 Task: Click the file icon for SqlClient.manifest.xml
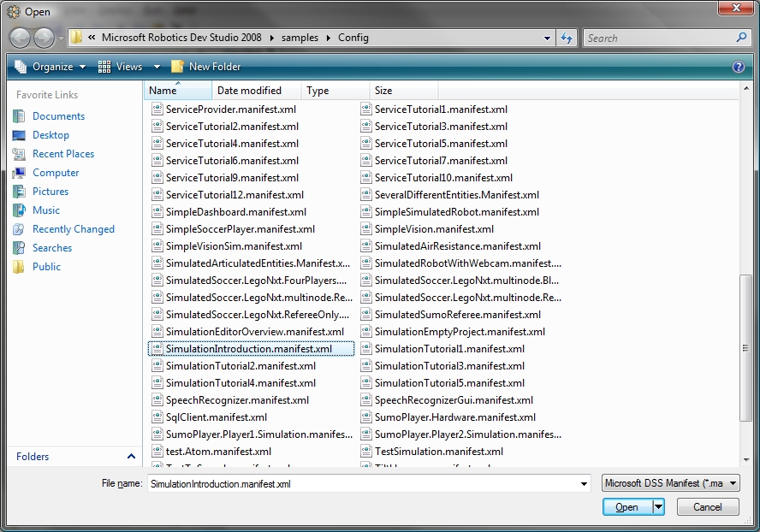[157, 417]
